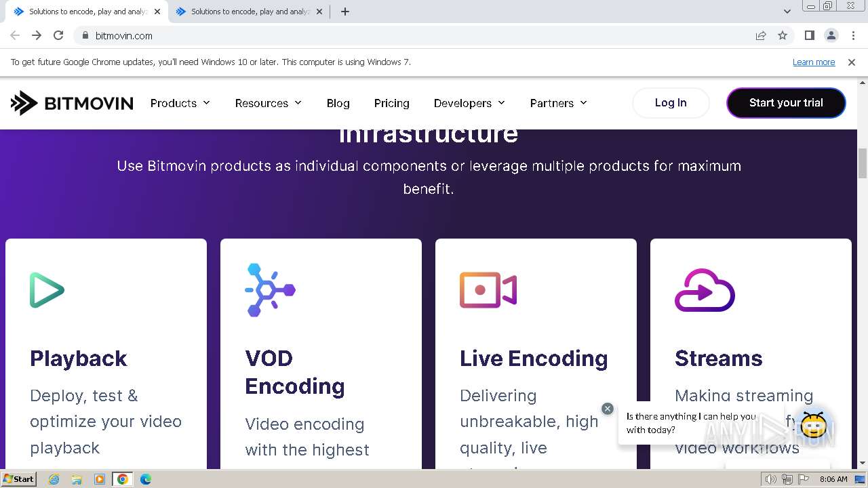Open the Chrome profile avatar
The height and width of the screenshot is (488, 868).
click(831, 35)
